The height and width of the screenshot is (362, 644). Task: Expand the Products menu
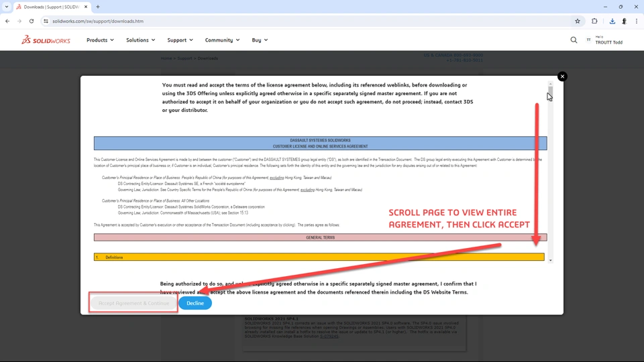coord(100,40)
